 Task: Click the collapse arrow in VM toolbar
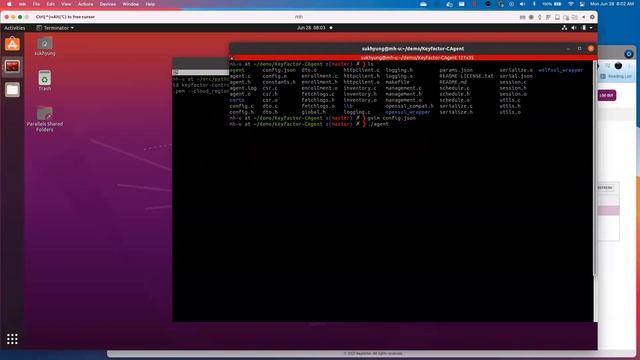pos(584,17)
